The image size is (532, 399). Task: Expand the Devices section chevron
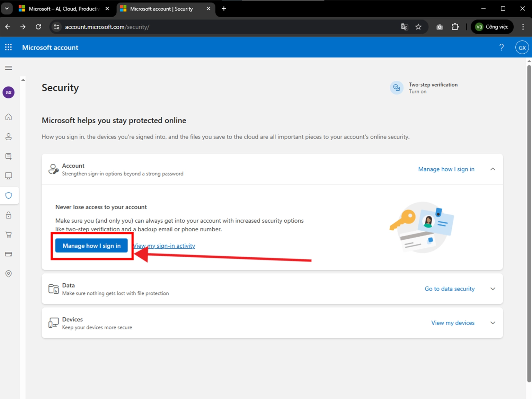click(493, 322)
